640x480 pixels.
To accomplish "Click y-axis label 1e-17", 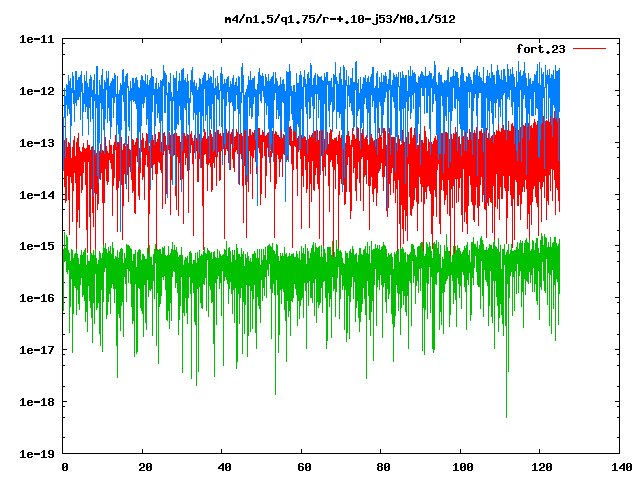I will (37, 350).
